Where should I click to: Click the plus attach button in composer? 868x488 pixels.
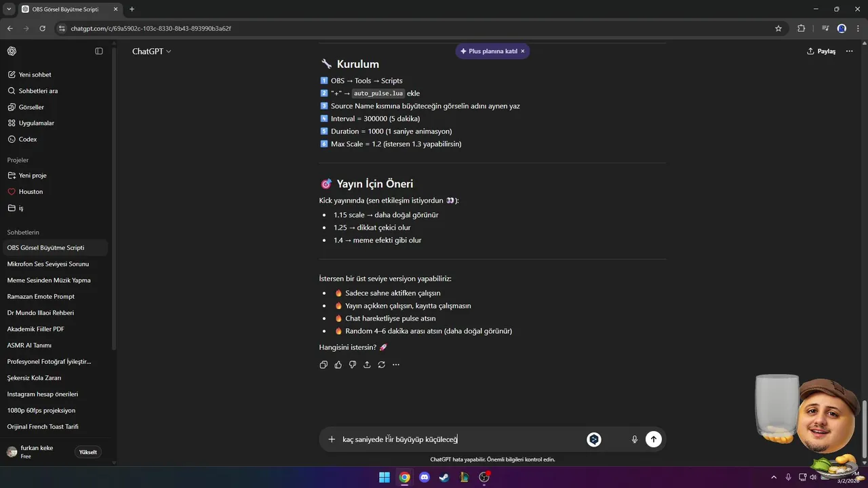[x=332, y=439]
